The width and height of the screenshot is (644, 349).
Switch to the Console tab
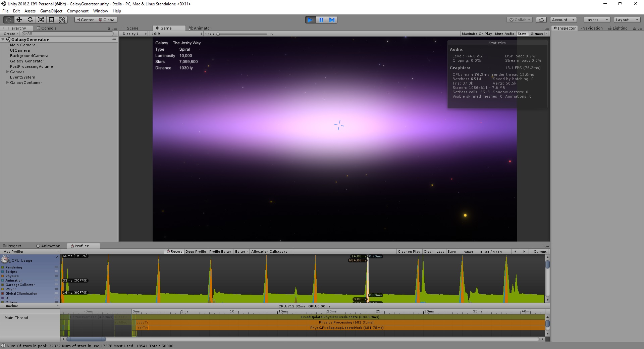(47, 28)
